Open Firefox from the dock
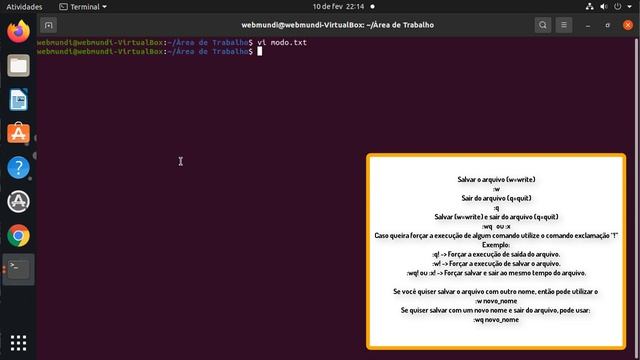Image resolution: width=640 pixels, height=360 pixels. [18, 31]
